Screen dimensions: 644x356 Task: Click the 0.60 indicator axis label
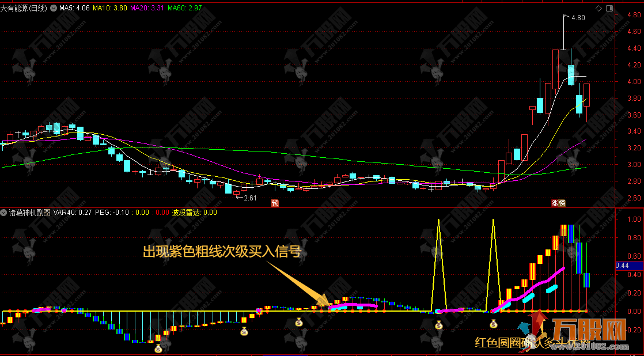[x=634, y=256]
